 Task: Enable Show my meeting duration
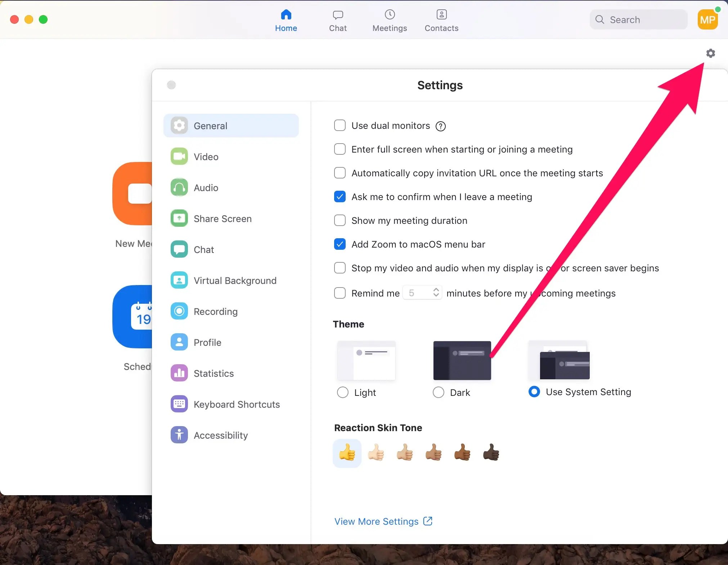point(340,221)
